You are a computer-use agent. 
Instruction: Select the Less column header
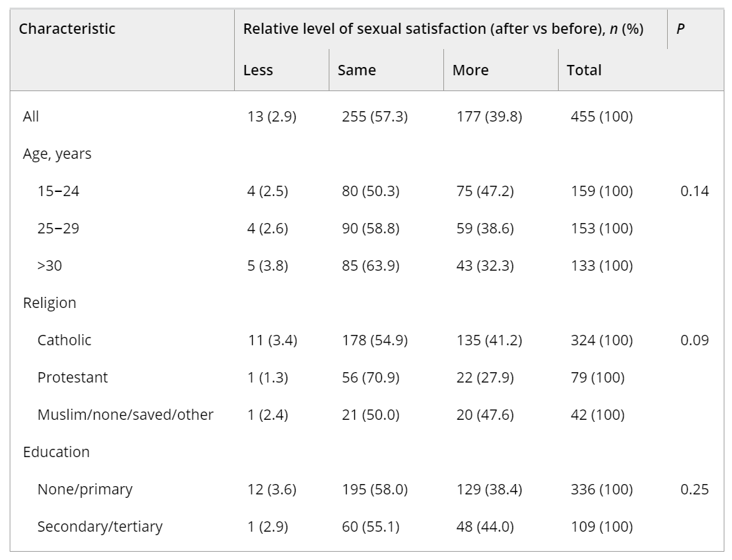(258, 70)
